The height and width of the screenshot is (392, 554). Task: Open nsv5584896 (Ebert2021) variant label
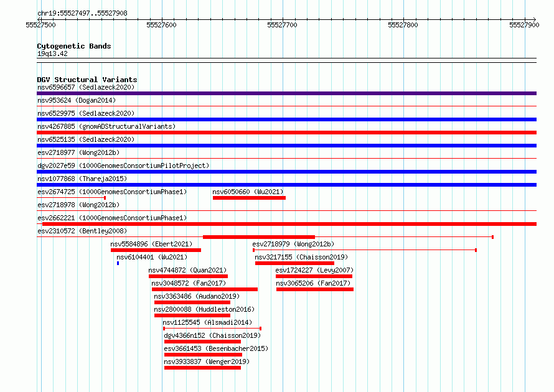click(151, 244)
